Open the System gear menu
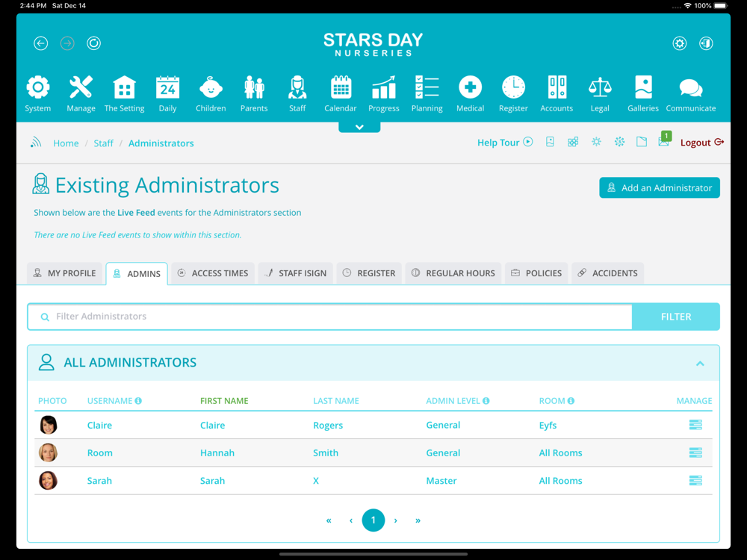The height and width of the screenshot is (560, 747). coord(38,94)
